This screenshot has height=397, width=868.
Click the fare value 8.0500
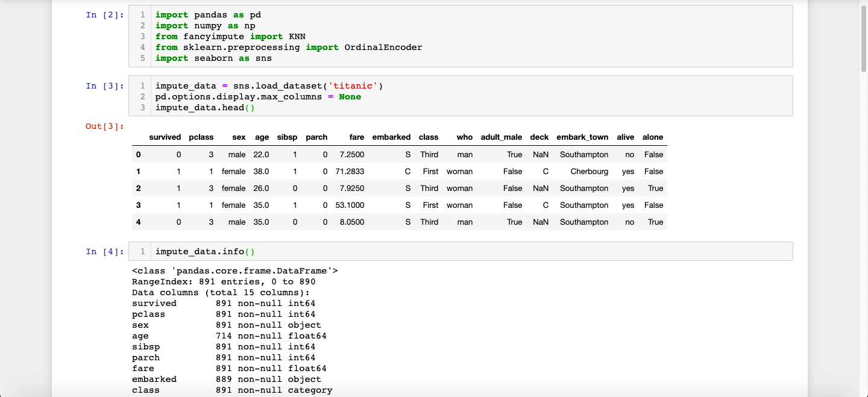[352, 222]
